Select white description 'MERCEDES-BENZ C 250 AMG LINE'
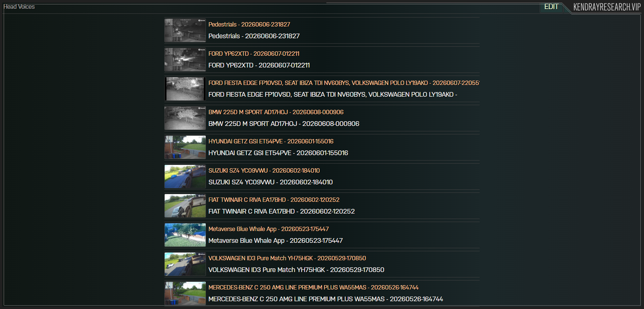 (x=326, y=299)
